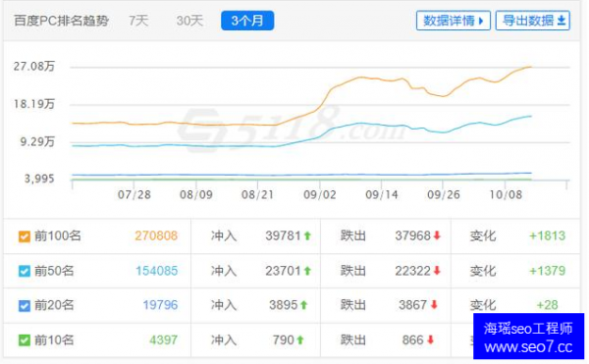Image resolution: width=589 pixels, height=364 pixels.
Task: Click the 07/28 date axis label
Action: (134, 194)
